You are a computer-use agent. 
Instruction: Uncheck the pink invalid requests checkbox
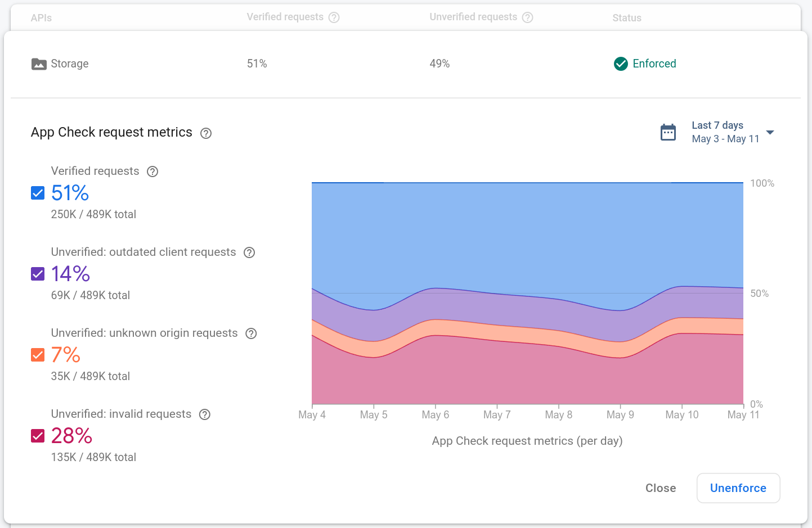click(37, 436)
